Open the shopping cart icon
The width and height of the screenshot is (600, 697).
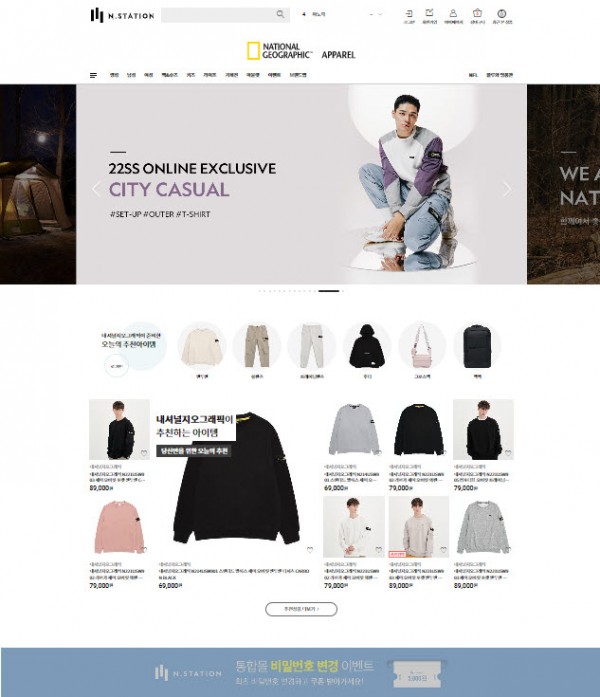coord(477,16)
